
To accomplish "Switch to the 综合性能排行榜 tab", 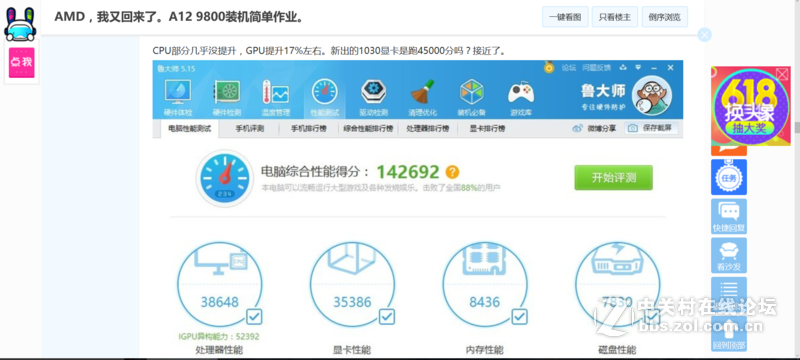I will click(x=368, y=129).
